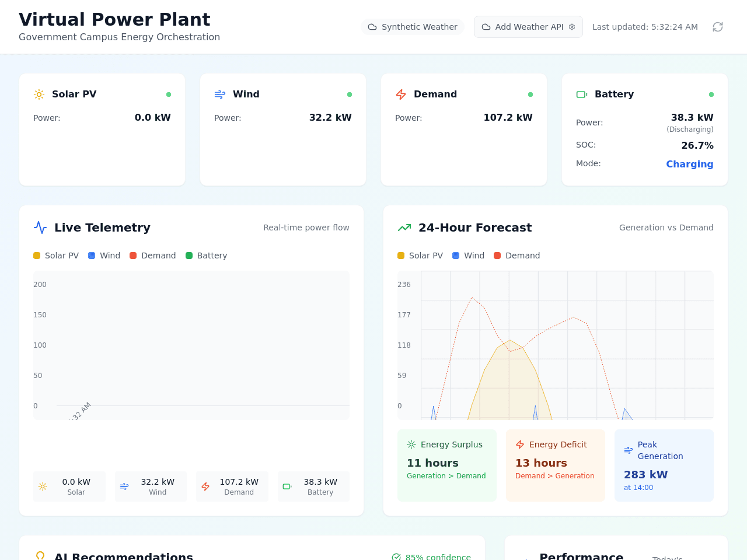Toggle Demand legend in Live Telemetry
The image size is (747, 560).
click(153, 256)
